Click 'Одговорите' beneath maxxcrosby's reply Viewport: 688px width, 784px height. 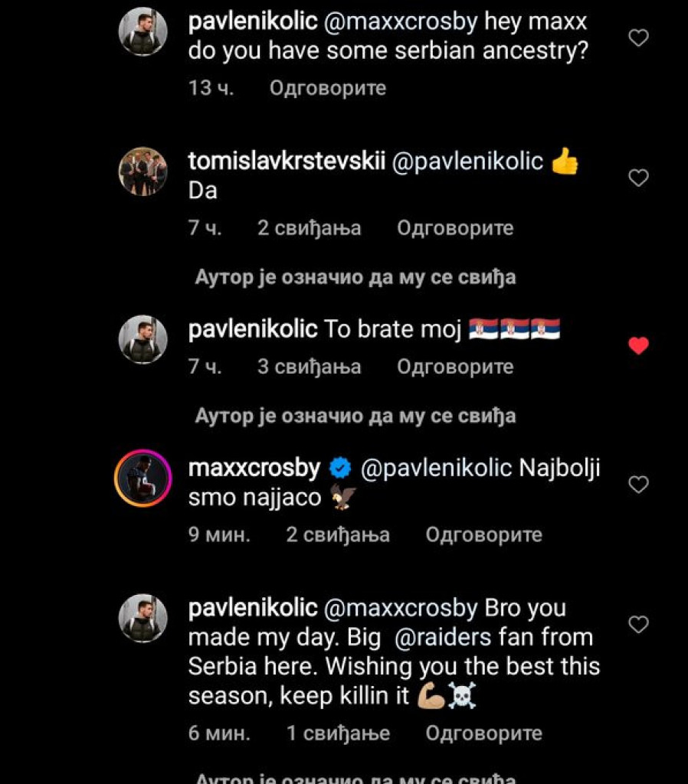point(483,534)
